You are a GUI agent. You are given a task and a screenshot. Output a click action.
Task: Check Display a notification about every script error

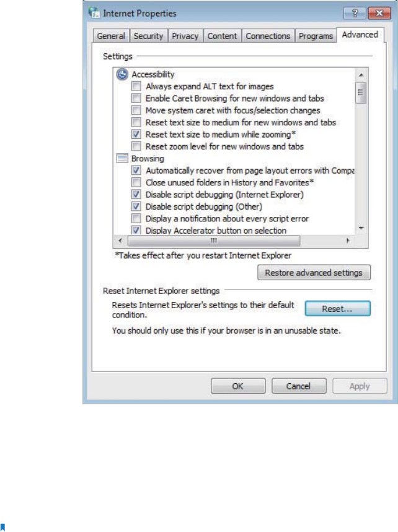(x=136, y=218)
